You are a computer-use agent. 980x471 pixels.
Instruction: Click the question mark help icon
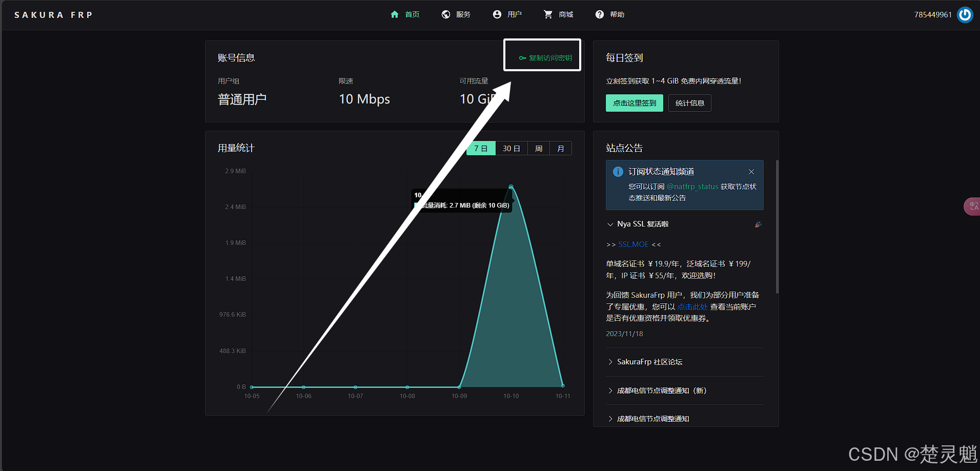click(x=600, y=14)
